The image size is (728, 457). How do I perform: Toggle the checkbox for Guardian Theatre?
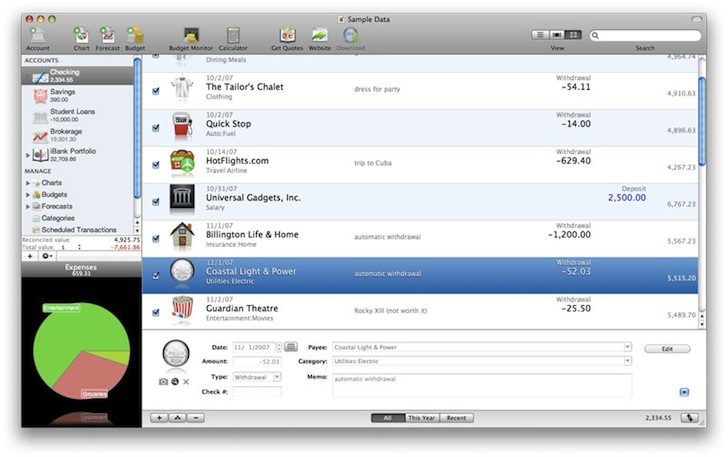[x=156, y=313]
